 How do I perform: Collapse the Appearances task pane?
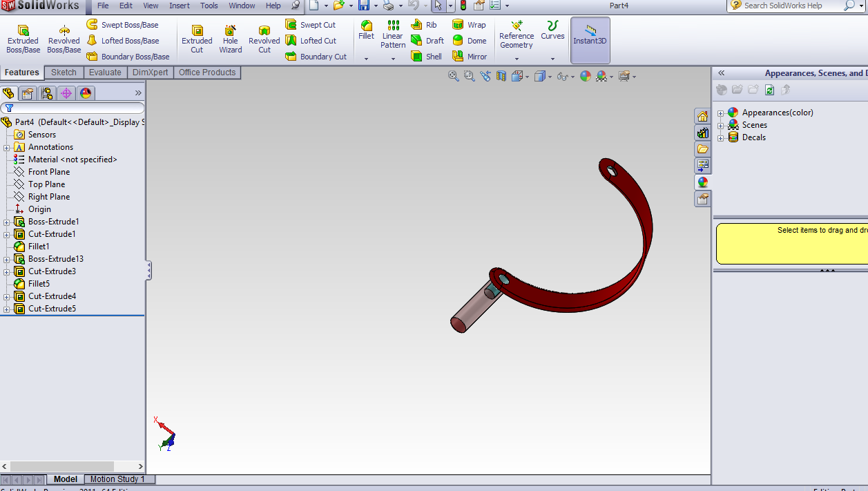[x=722, y=73]
